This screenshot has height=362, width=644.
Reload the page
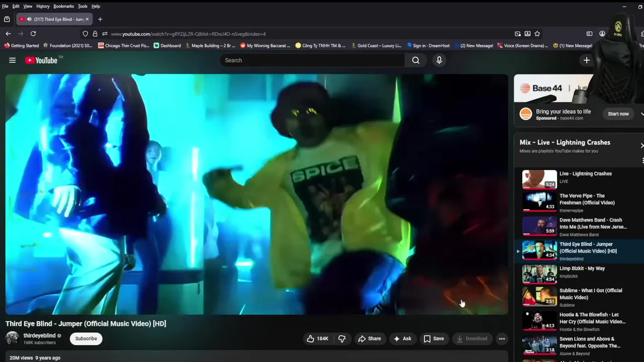33,34
